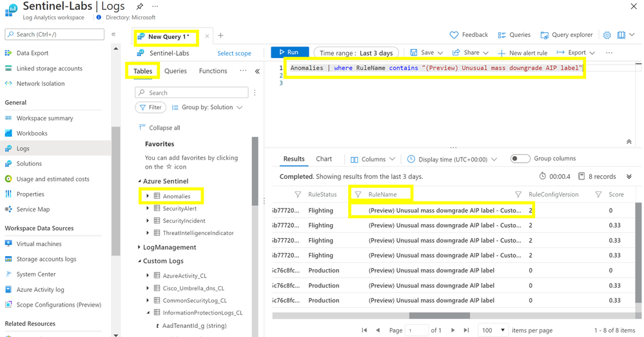Open the Export dropdown

[x=576, y=53]
